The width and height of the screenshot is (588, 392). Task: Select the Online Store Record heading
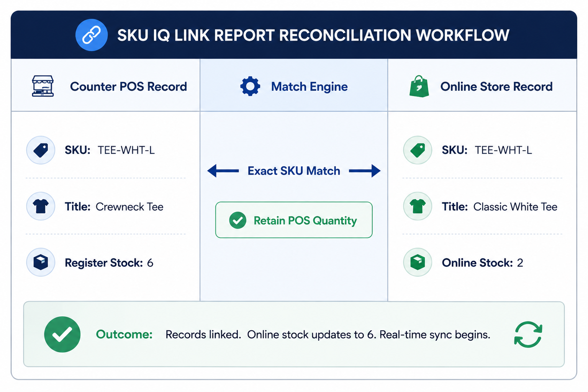pos(496,87)
